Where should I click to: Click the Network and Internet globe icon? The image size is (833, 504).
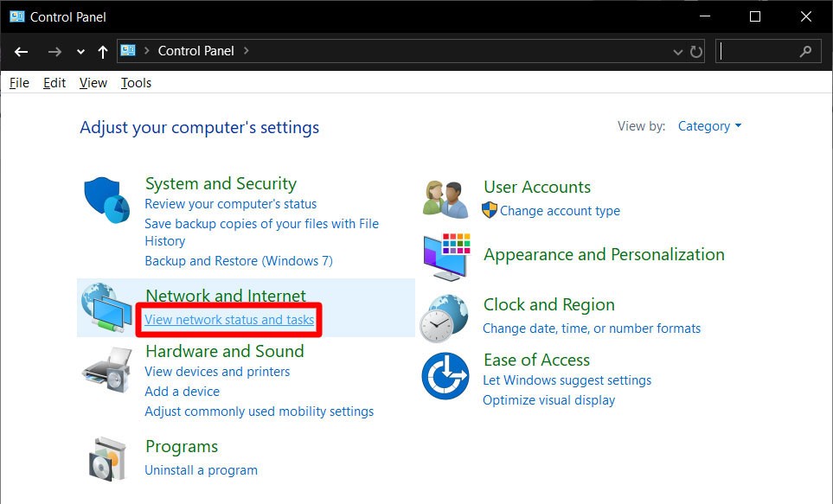(x=106, y=308)
